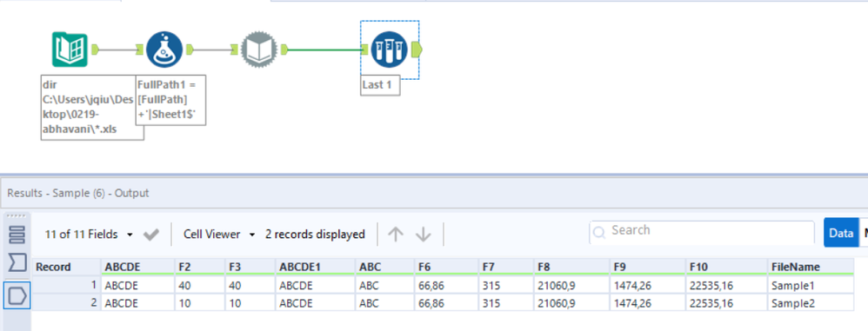This screenshot has height=331, width=868.
Task: Select the Record column header
Action: click(66, 267)
